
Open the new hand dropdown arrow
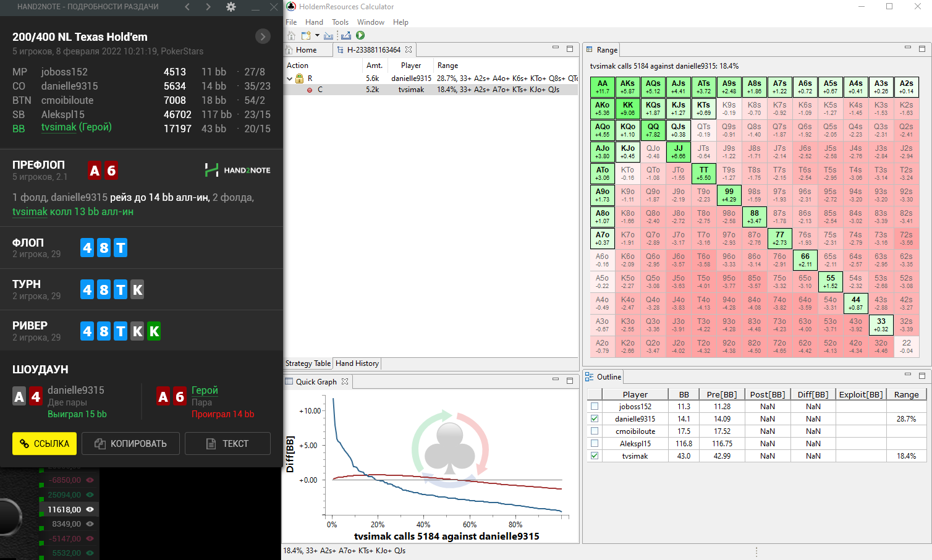coord(317,36)
